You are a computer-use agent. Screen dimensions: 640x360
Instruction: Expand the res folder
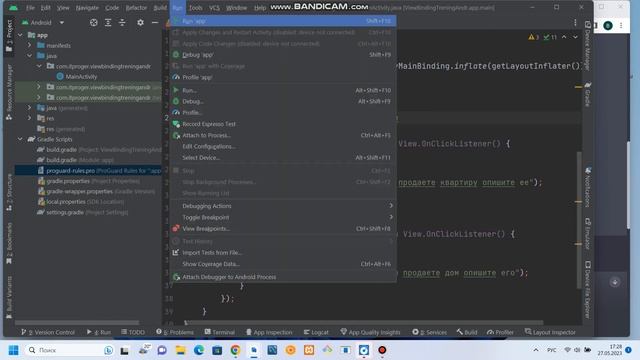point(29,118)
